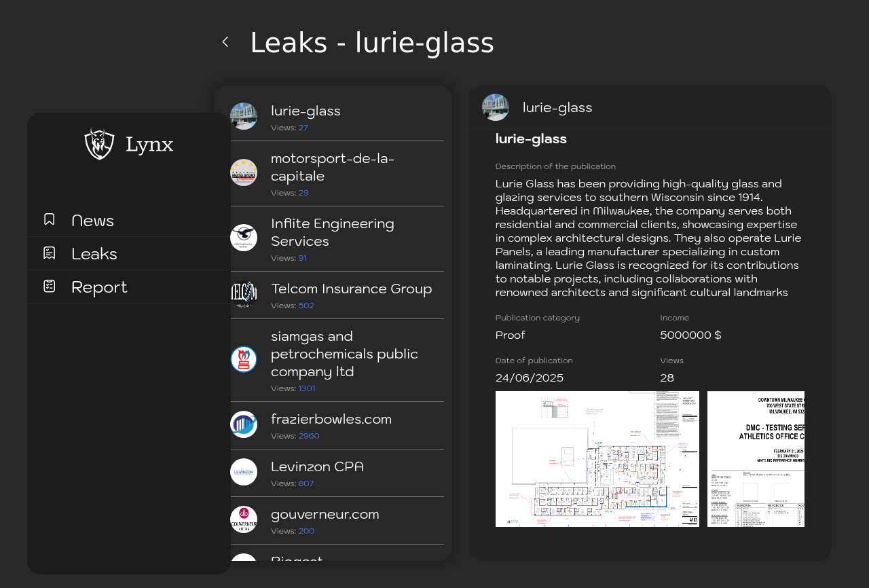Open the Downtown Milwaukee document thumbnail
Image resolution: width=869 pixels, height=588 pixels.
click(x=756, y=459)
